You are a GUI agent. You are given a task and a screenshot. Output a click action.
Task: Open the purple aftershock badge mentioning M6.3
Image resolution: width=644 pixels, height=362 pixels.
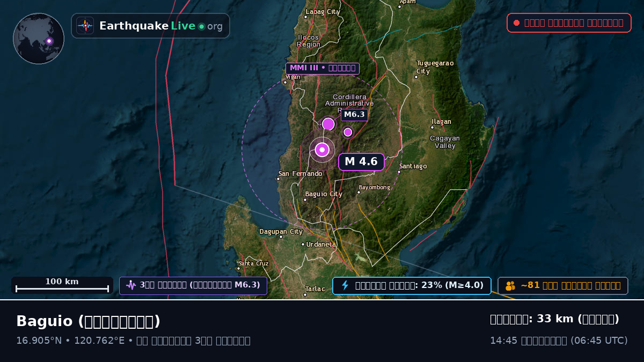point(193,285)
